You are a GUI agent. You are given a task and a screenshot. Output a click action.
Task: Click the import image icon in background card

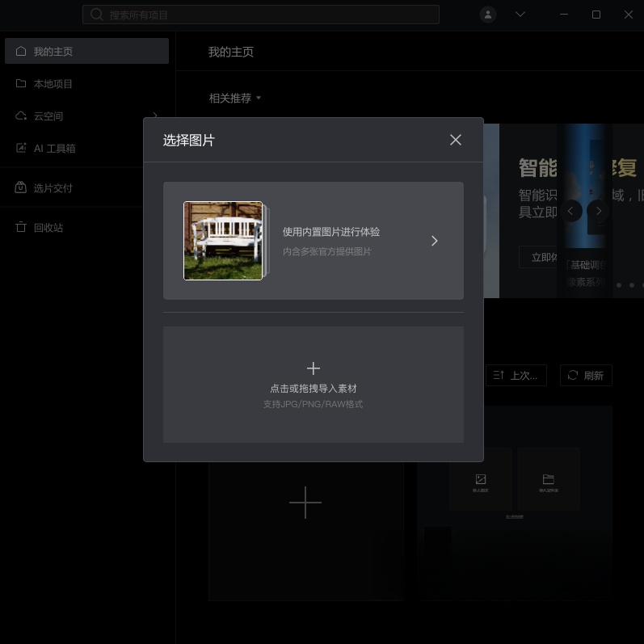(x=481, y=479)
